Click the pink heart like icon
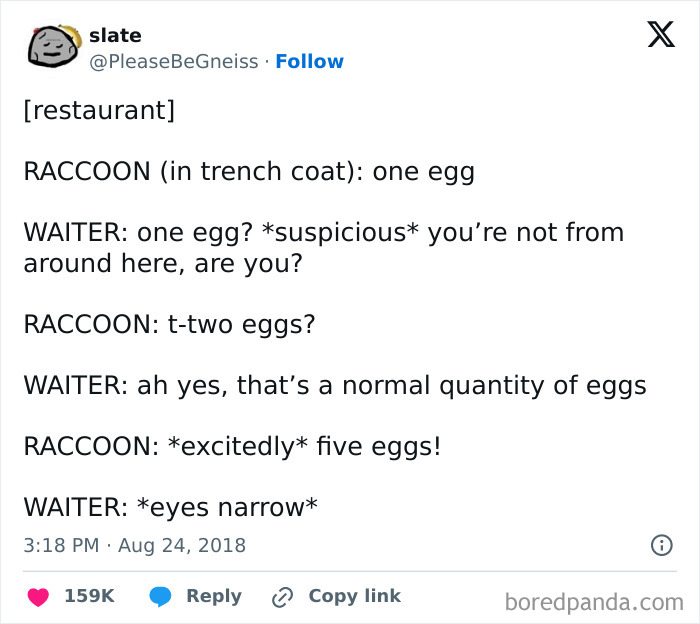Viewport: 700px width, 624px height. 38,596
